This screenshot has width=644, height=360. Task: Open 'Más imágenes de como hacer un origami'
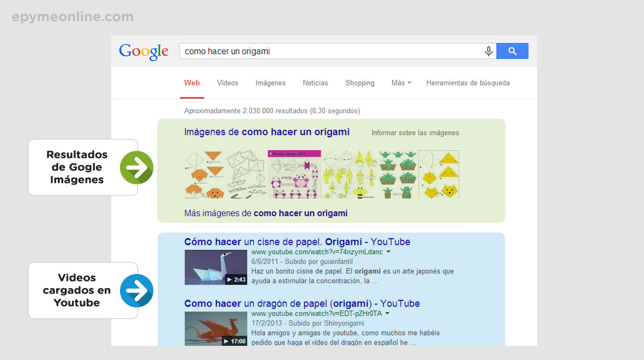pyautogui.click(x=266, y=213)
